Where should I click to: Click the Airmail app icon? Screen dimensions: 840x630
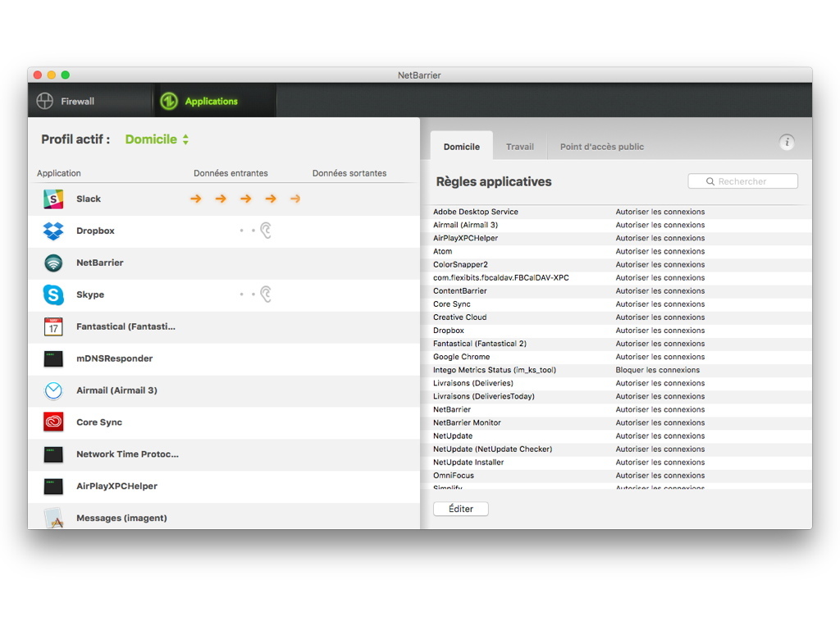[53, 390]
